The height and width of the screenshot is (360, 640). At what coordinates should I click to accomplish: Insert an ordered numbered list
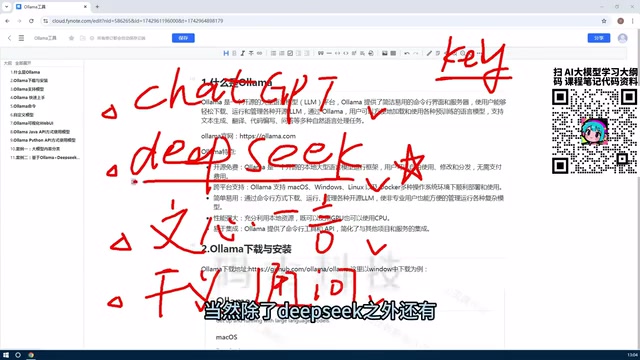pos(282,53)
